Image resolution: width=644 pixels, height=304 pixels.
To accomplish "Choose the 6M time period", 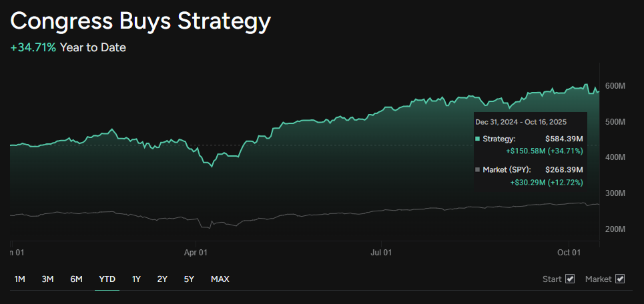I will [x=76, y=279].
